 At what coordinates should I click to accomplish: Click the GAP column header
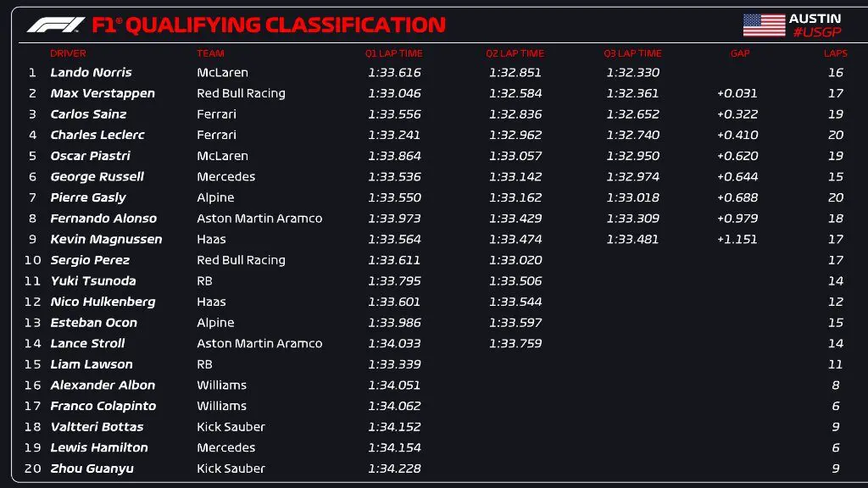tap(739, 53)
